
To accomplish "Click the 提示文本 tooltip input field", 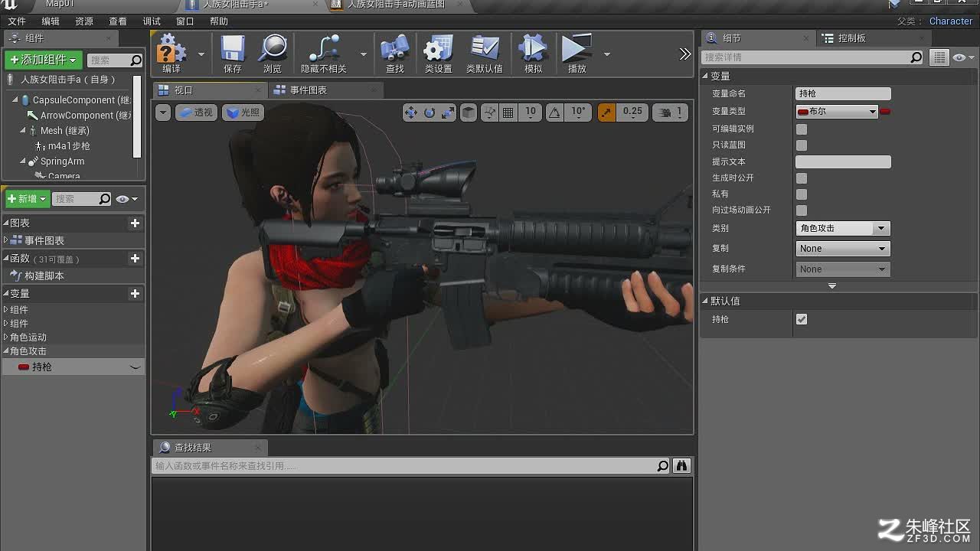I will [x=843, y=161].
